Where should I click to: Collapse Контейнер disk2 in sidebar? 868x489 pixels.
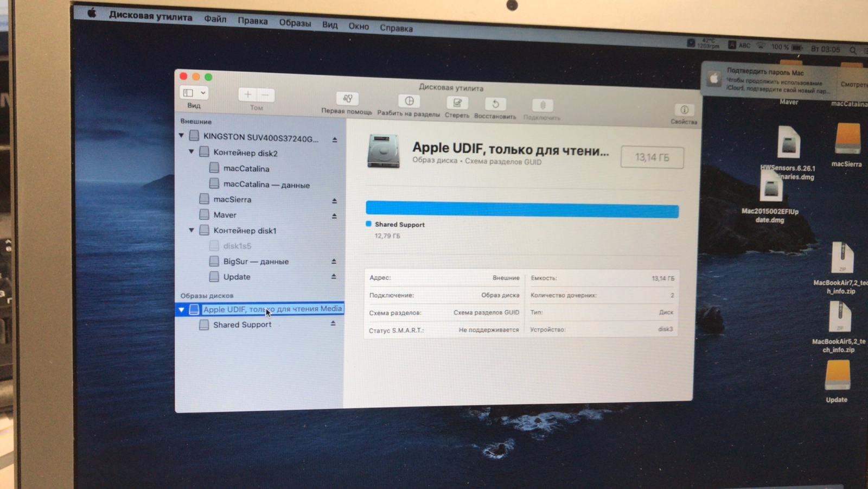192,152
